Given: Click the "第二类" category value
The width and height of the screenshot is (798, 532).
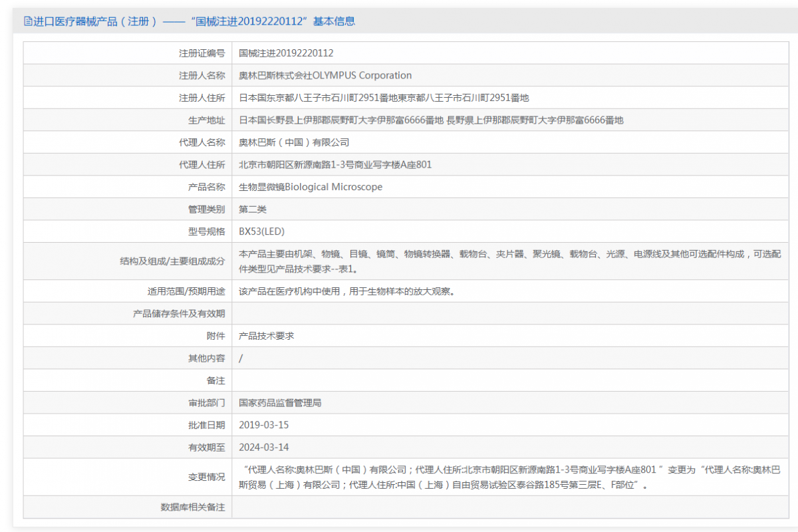Looking at the screenshot, I should tap(253, 209).
